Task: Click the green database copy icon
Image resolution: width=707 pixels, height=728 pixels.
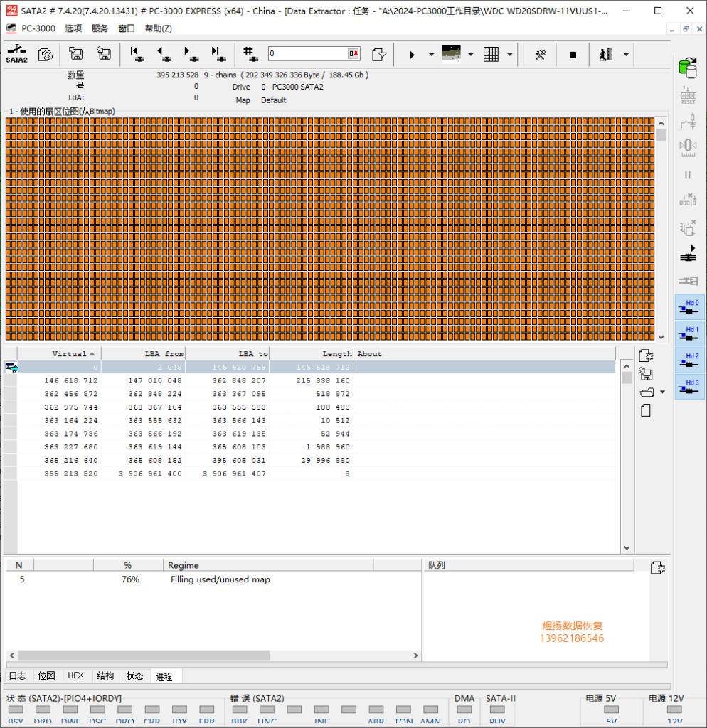Action: tap(688, 68)
